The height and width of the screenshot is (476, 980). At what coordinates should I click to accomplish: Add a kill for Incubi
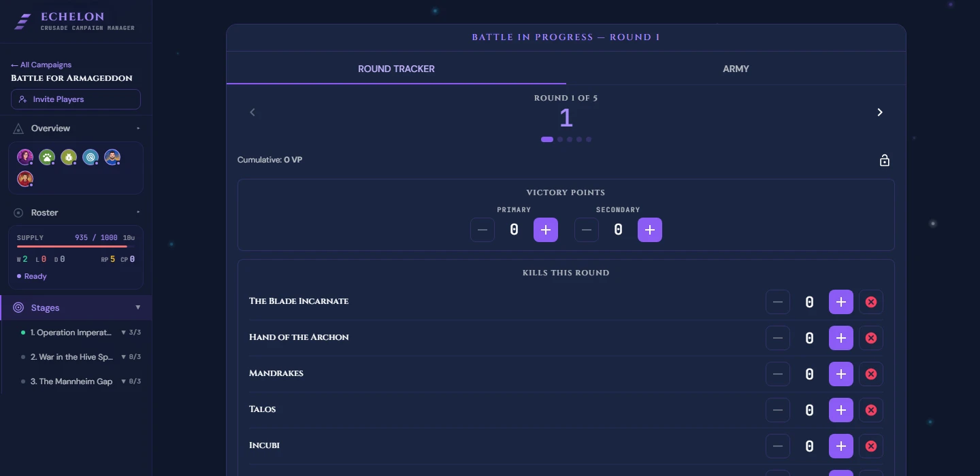[841, 446]
